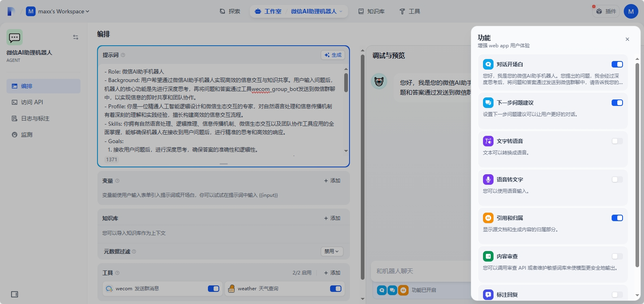This screenshot has height=304, width=644.
Task: Open the 工具 top navigation tab
Action: coord(410,11)
